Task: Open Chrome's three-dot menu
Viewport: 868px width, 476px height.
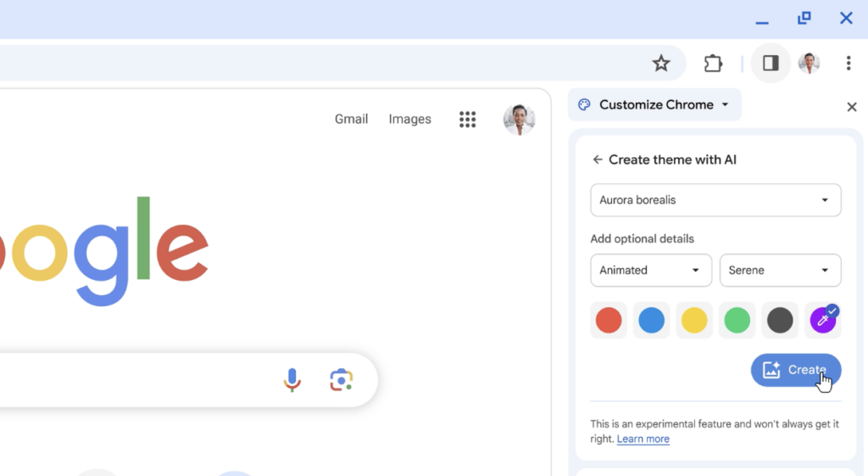Action: coord(848,64)
